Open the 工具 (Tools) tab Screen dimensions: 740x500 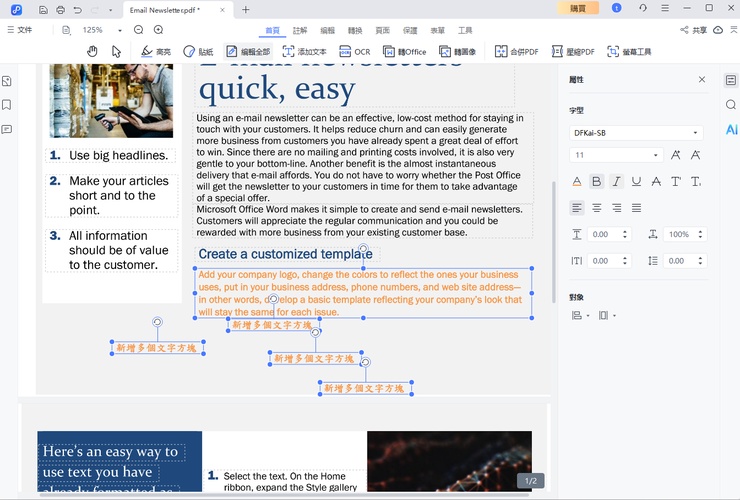coord(464,30)
